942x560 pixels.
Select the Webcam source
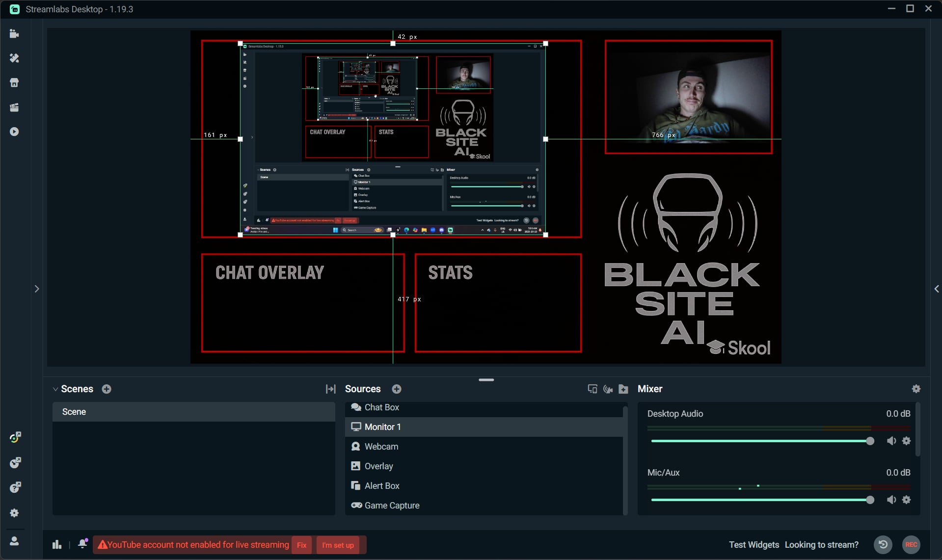point(484,447)
